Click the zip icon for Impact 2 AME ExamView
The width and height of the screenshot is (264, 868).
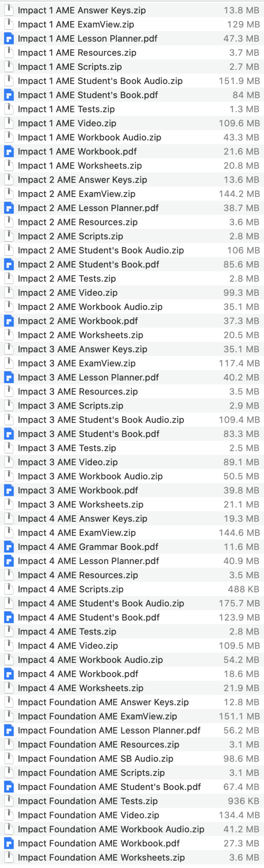click(x=8, y=194)
